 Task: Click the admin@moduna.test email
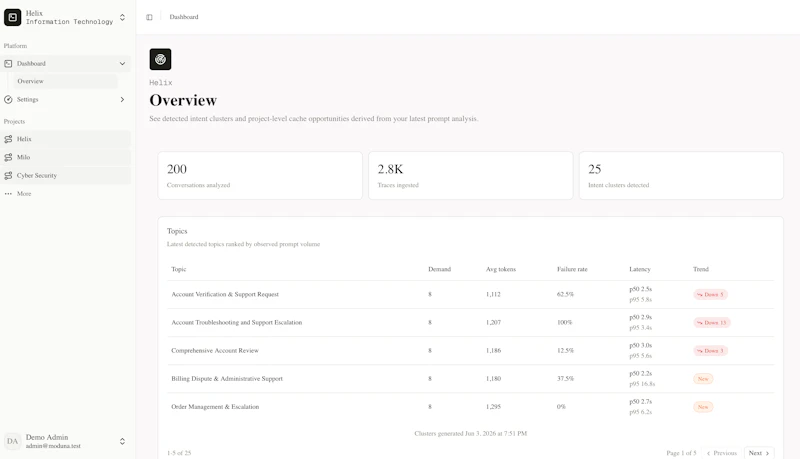(53, 446)
